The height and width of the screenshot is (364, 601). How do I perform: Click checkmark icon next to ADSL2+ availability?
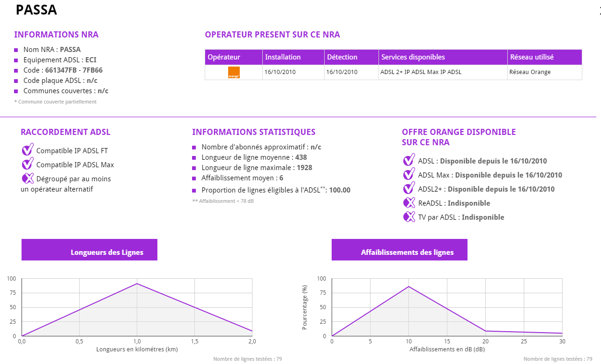click(x=409, y=189)
